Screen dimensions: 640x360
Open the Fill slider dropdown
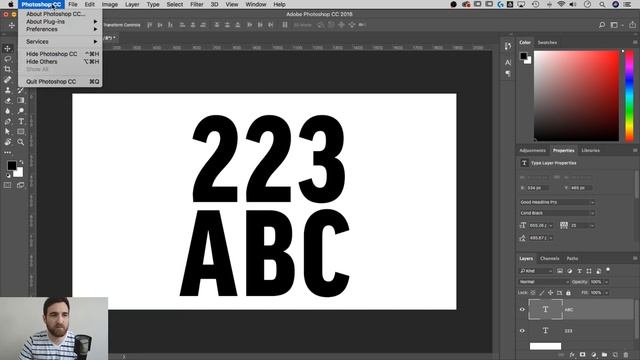607,293
